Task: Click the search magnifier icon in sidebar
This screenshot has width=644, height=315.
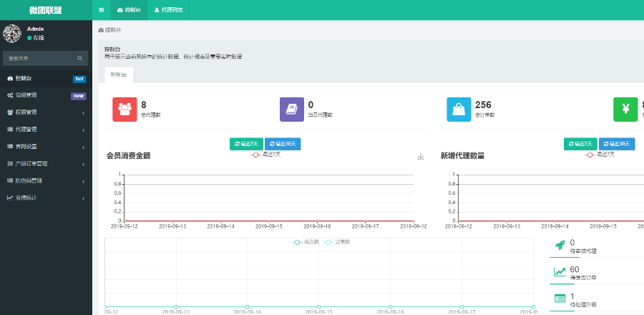Action: (81, 58)
